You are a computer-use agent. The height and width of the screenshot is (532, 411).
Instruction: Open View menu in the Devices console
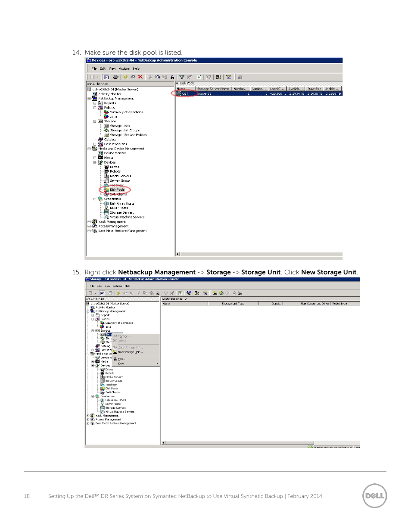(x=112, y=68)
